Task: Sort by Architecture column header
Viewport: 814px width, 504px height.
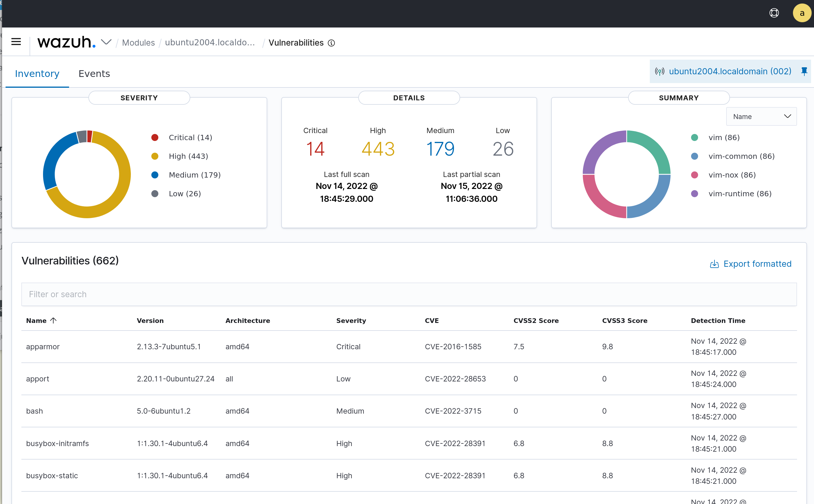Action: tap(247, 320)
